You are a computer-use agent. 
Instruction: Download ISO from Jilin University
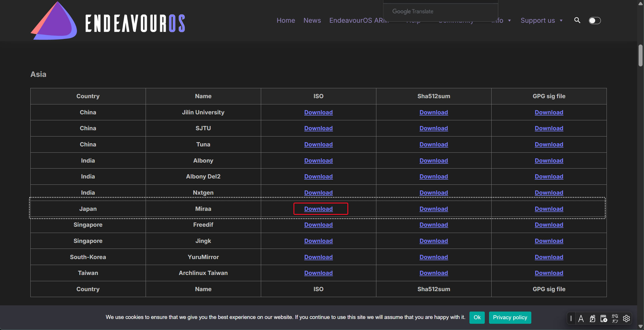[318, 112]
